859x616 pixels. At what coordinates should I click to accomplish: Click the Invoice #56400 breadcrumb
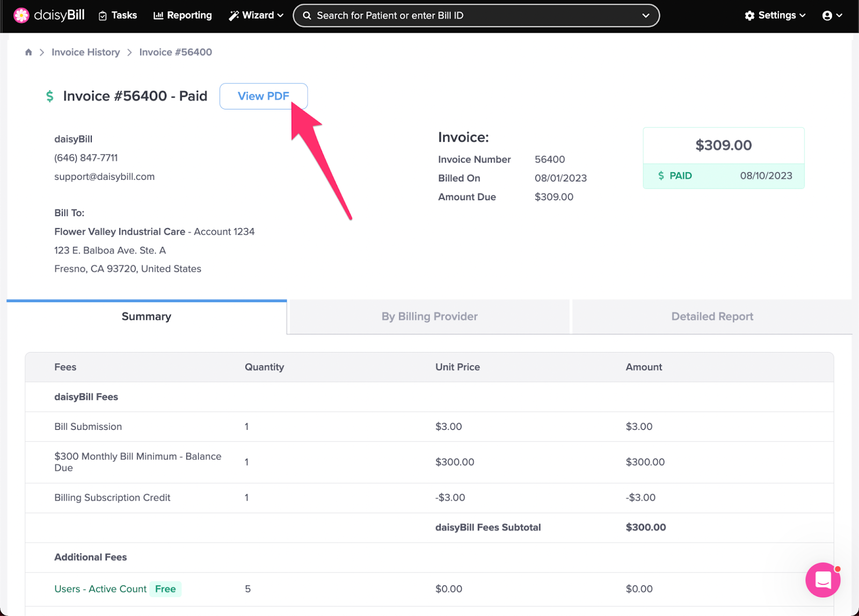point(176,52)
